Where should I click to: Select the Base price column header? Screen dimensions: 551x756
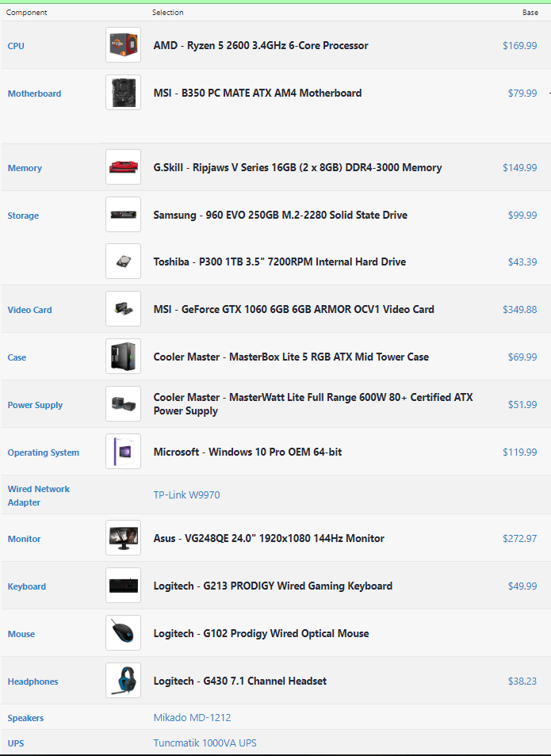pos(530,13)
